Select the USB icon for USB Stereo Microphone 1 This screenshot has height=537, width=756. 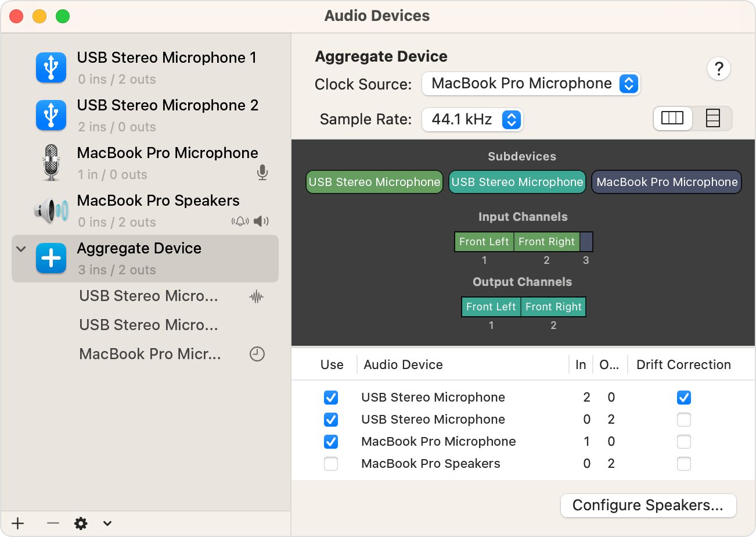51,68
